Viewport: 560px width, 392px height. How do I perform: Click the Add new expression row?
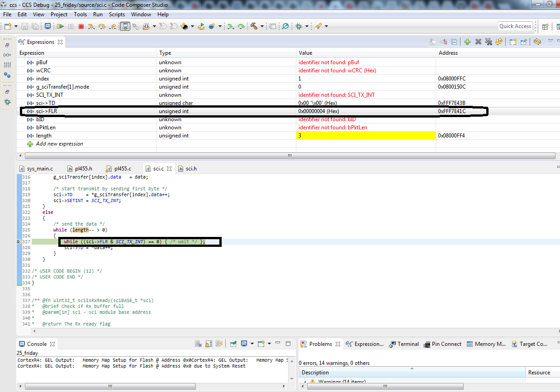pyautogui.click(x=59, y=144)
